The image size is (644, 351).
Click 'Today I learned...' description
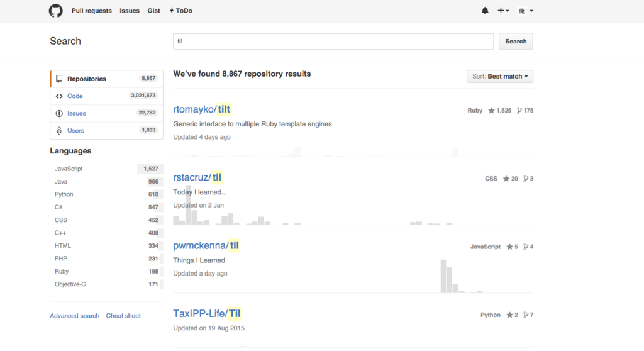click(x=199, y=192)
